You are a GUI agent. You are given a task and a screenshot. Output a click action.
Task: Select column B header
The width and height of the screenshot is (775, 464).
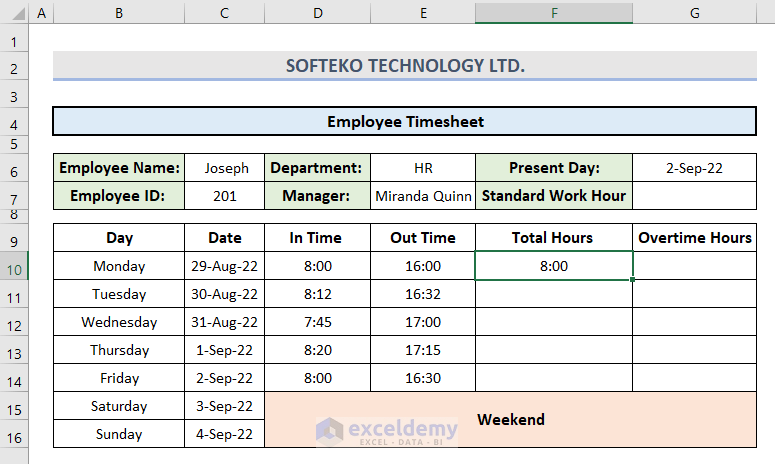point(119,13)
